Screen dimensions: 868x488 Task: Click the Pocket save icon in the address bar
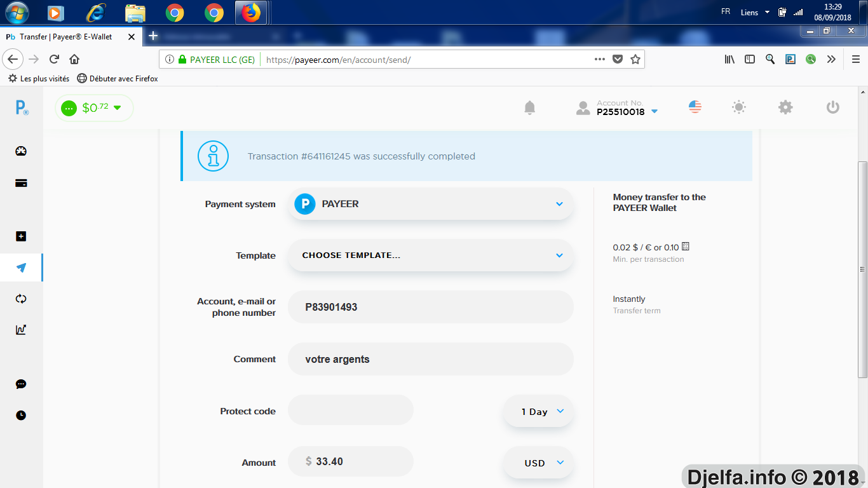click(x=617, y=59)
